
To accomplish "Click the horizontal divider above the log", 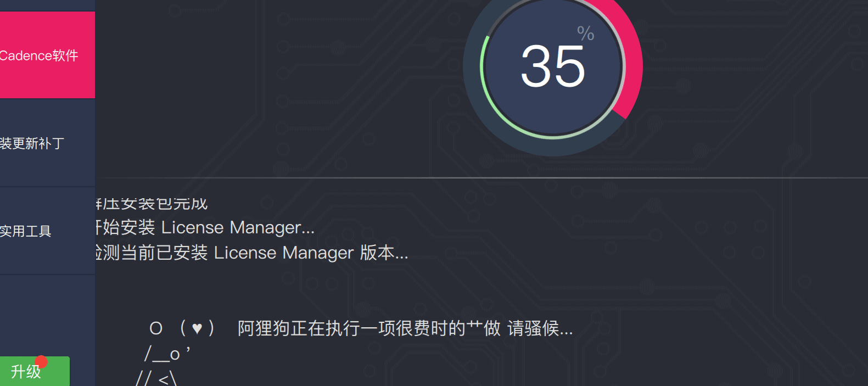I will [x=481, y=178].
